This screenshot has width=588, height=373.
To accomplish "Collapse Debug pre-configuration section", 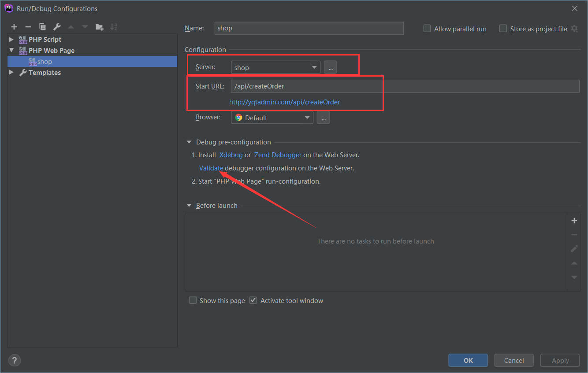I will pyautogui.click(x=189, y=142).
